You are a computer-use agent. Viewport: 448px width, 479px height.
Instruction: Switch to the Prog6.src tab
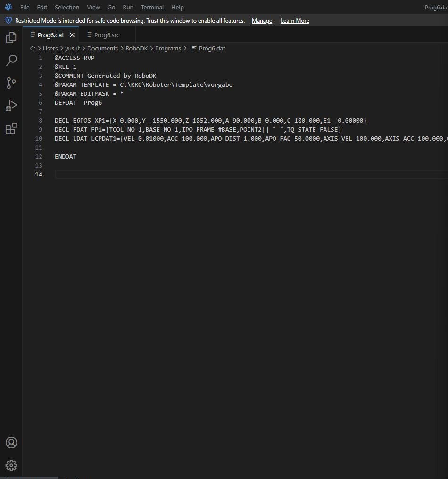[107, 35]
